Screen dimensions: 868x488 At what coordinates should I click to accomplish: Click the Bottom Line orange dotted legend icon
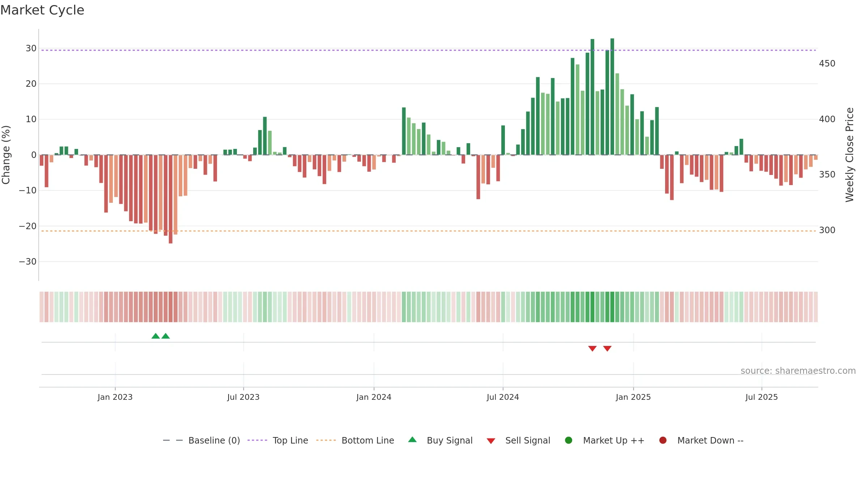326,440
